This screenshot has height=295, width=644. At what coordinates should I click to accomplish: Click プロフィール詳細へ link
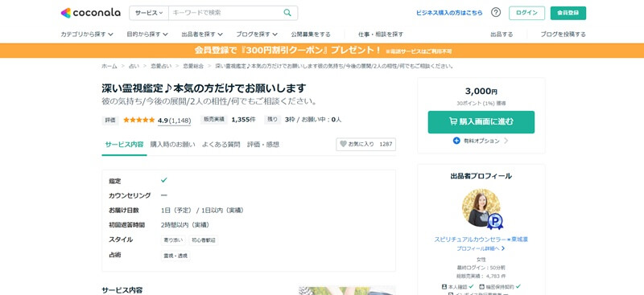[481, 248]
